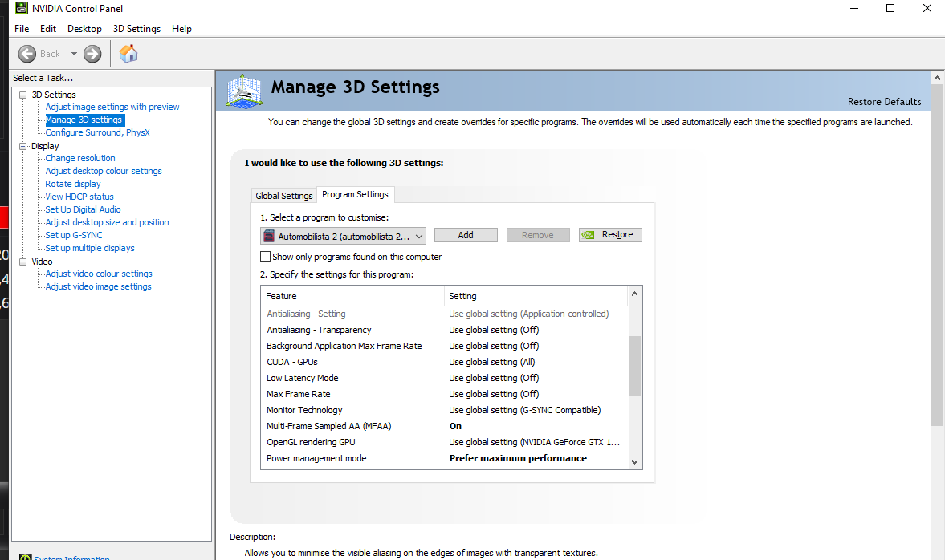The height and width of the screenshot is (560, 945).
Task: Click Low Latency Mode setting value
Action: (494, 378)
